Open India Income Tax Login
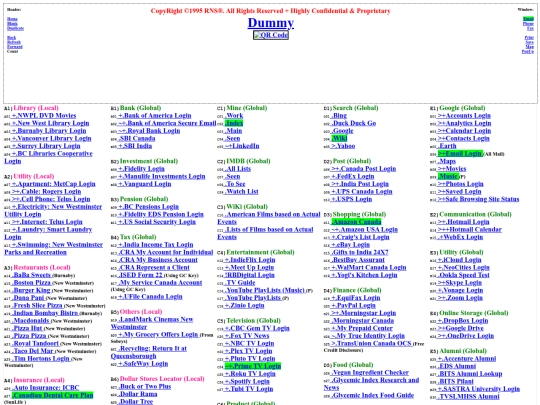This screenshot has height=405, width=540. point(155,245)
